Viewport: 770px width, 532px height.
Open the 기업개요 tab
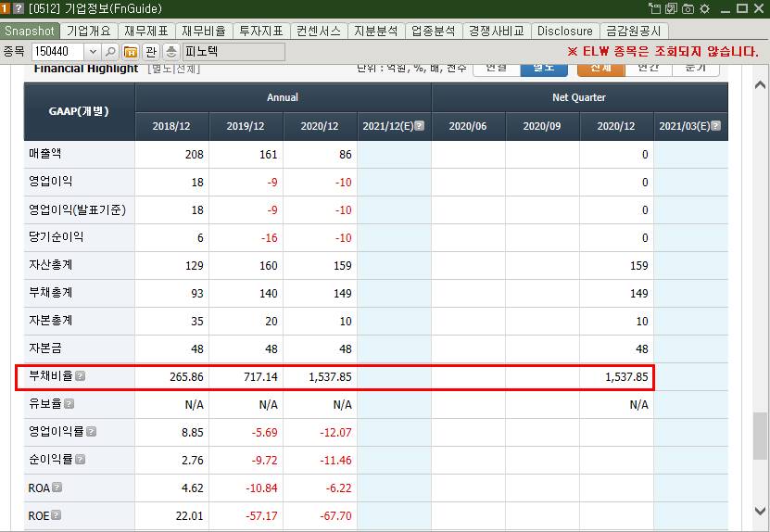pos(89,31)
